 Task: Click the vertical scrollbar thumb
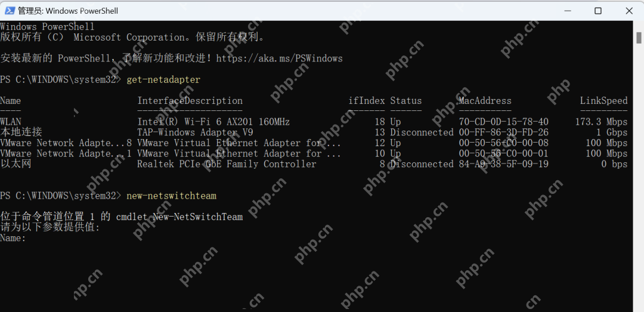pyautogui.click(x=639, y=38)
